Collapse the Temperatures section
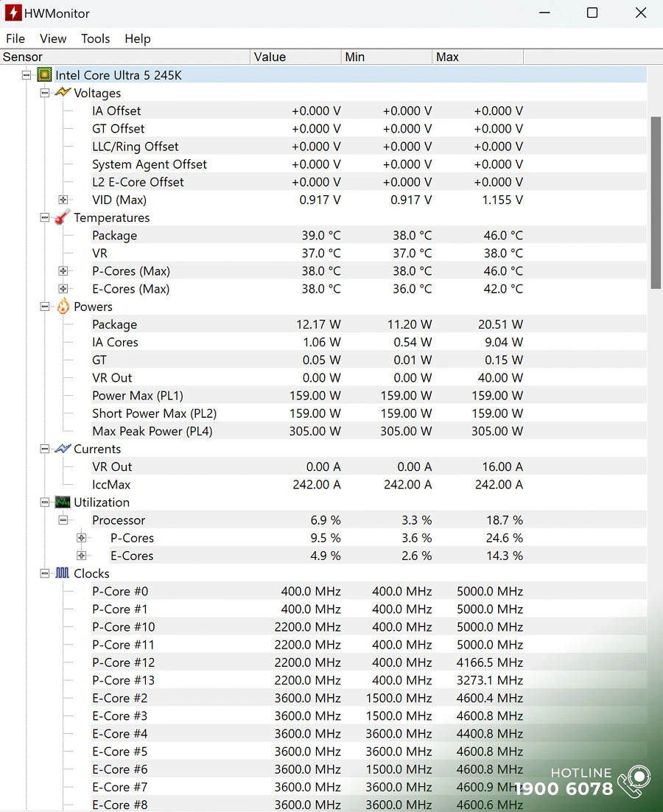This screenshot has width=663, height=812. coord(45,217)
